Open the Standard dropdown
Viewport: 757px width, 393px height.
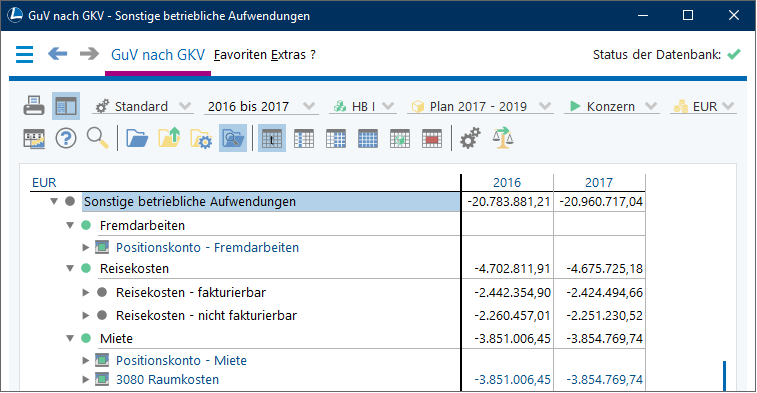pos(143,106)
